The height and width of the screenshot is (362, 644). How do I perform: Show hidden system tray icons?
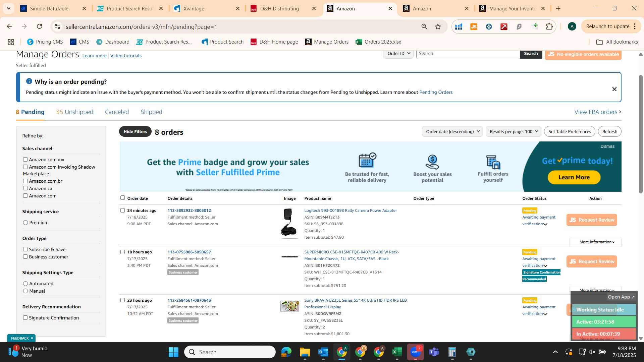pyautogui.click(x=555, y=352)
